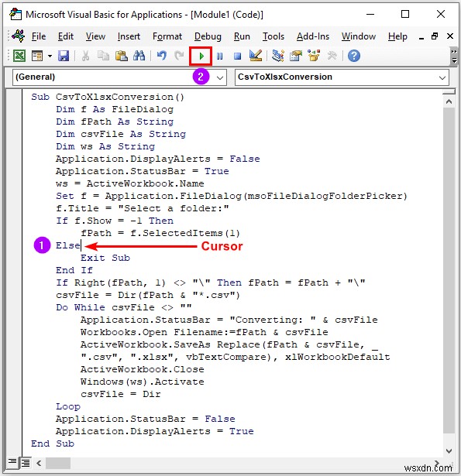Open Find with the binoculars icon
Viewport: 461px width, 476px height.
pyautogui.click(x=139, y=57)
